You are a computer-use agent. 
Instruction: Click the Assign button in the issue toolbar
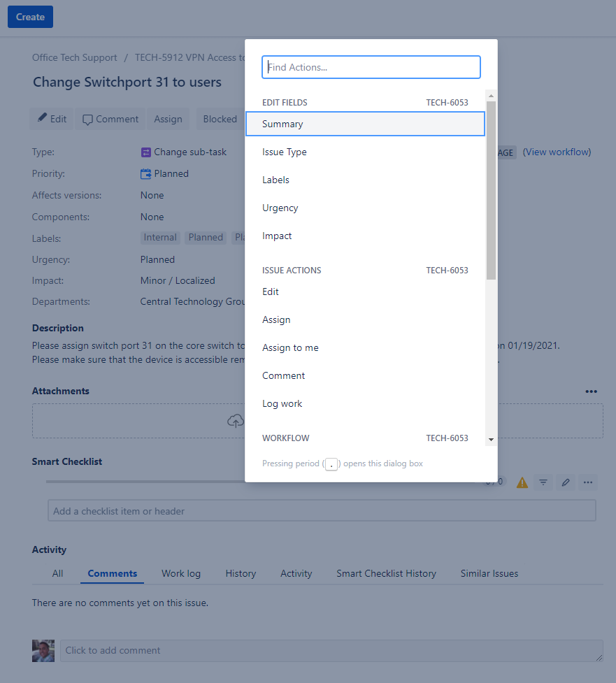168,119
